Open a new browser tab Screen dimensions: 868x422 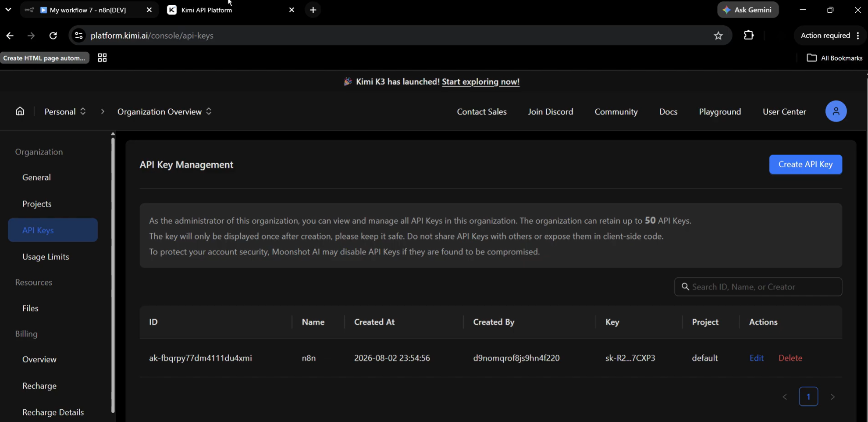[x=313, y=10]
